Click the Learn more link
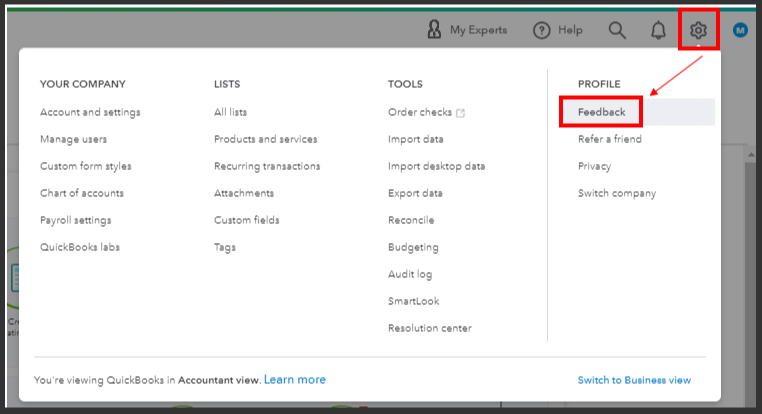The image size is (762, 414). tap(294, 380)
